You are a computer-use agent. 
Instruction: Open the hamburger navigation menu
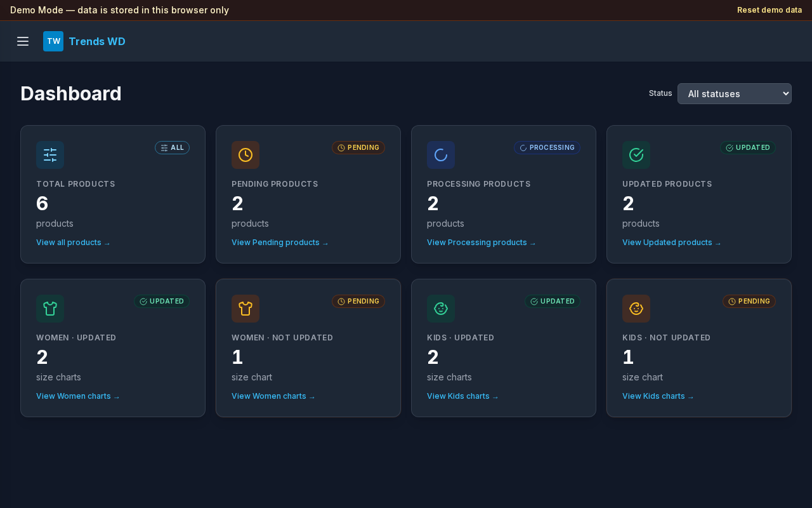pyautogui.click(x=23, y=41)
